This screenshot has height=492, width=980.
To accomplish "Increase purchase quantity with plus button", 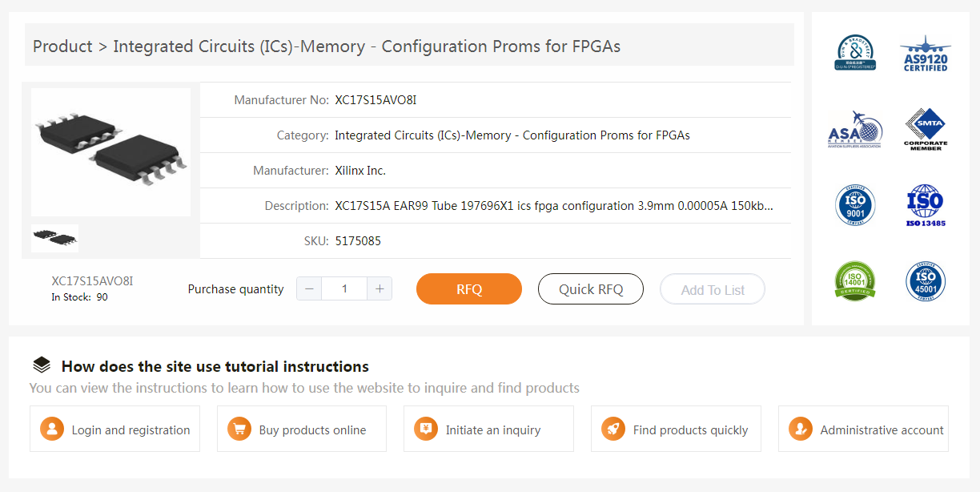I will [380, 289].
